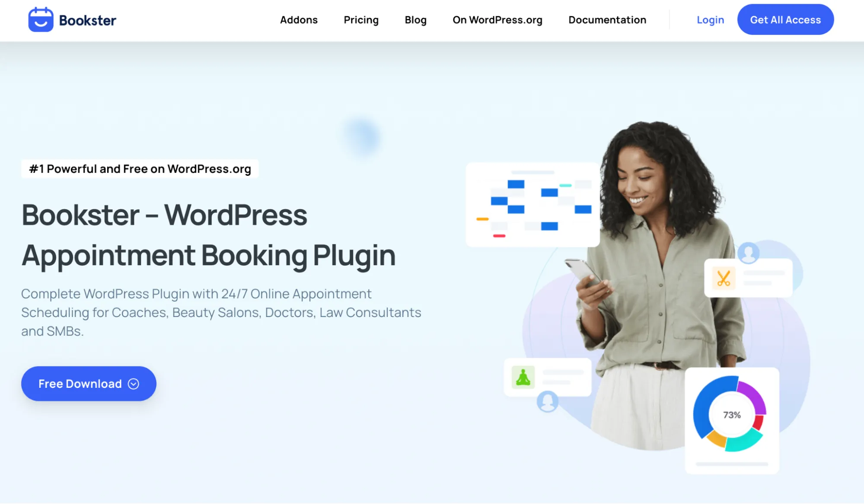The width and height of the screenshot is (864, 504).
Task: Click the 73% donut chart
Action: point(730,414)
